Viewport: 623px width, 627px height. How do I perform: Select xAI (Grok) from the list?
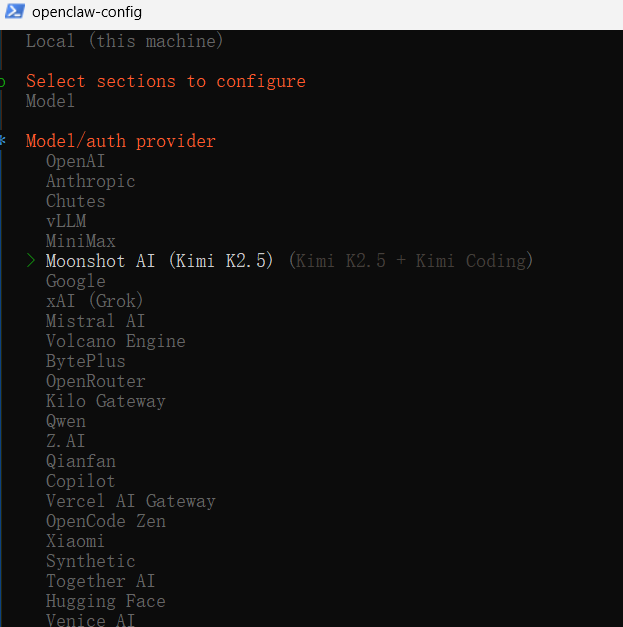pos(95,301)
